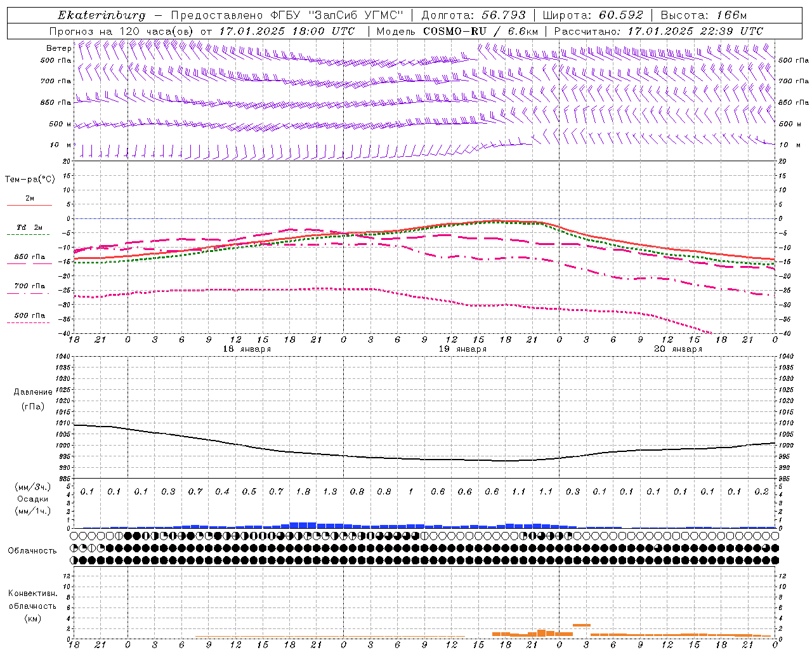
Task: Click the Облачность panel label
Action: pyautogui.click(x=32, y=550)
